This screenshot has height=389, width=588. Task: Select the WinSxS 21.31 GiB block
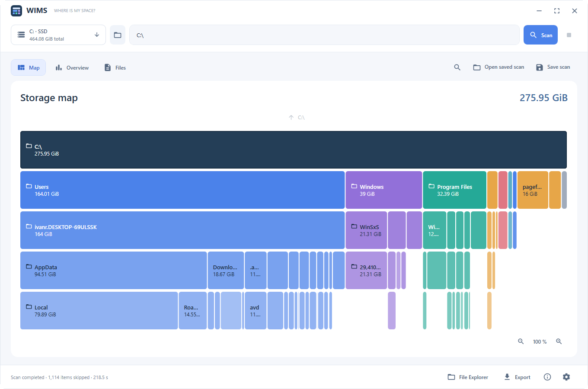point(366,230)
